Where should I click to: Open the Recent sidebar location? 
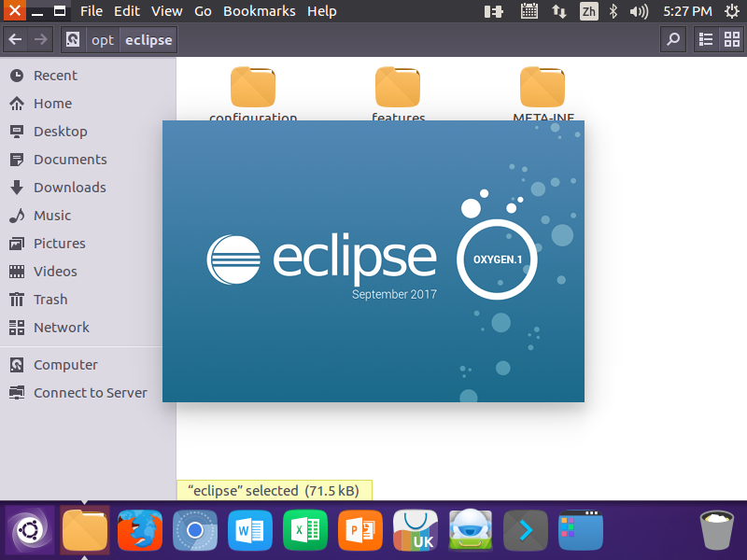(x=55, y=76)
